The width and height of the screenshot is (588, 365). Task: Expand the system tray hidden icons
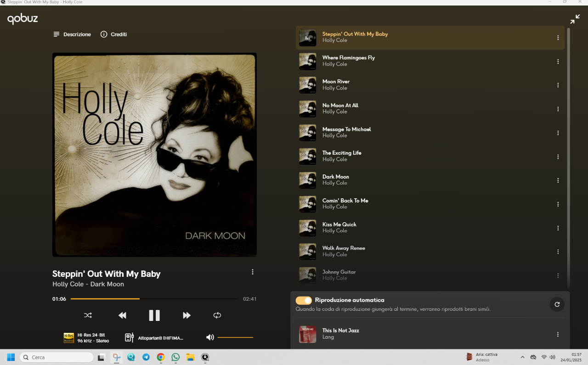coord(522,357)
